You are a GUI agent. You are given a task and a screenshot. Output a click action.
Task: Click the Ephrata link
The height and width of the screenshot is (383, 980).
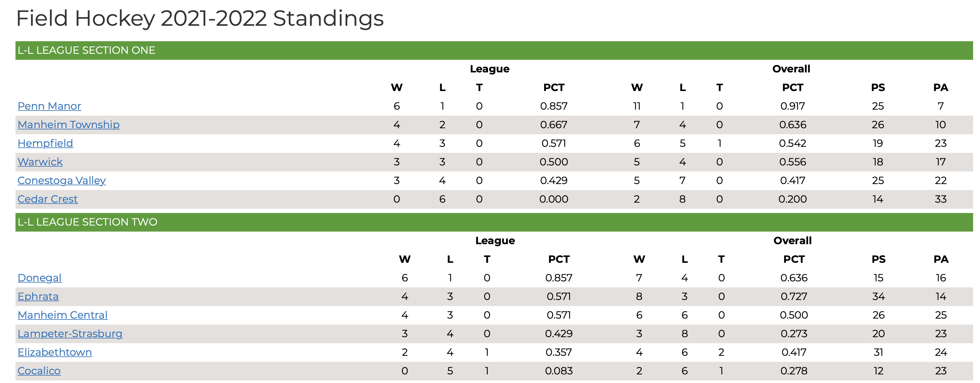(38, 296)
